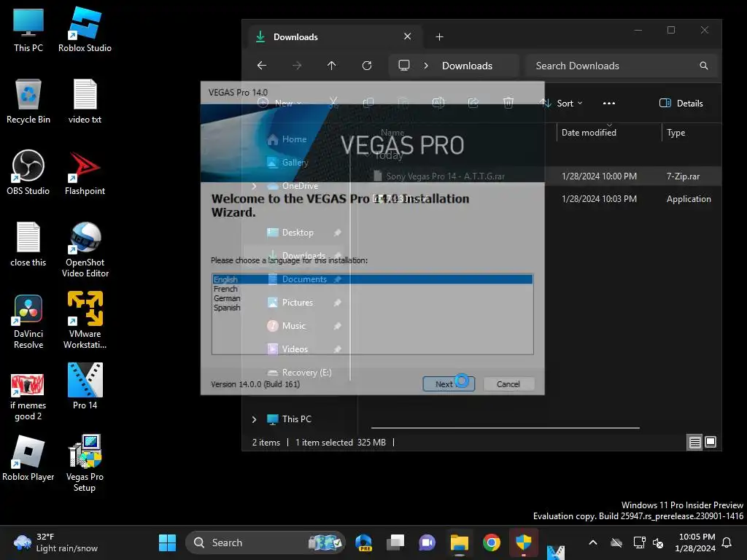Screen dimensions: 747x560
Task: Cancel the VEGAS Pro installation wizard
Action: coord(508,384)
